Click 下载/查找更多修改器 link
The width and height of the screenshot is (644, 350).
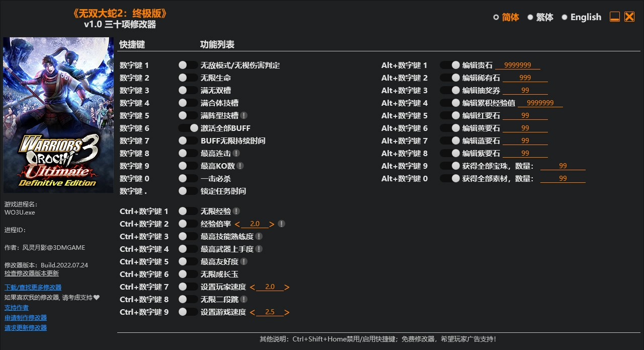coord(32,287)
